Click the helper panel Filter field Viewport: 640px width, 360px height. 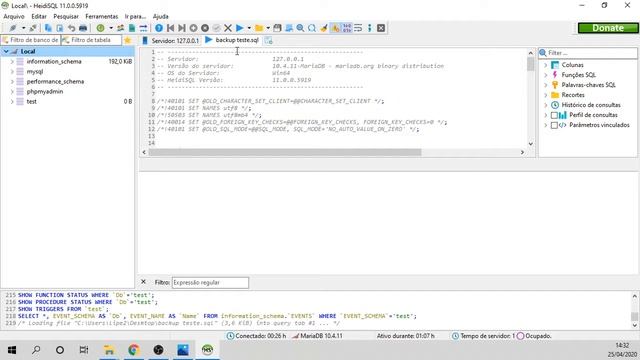point(588,53)
